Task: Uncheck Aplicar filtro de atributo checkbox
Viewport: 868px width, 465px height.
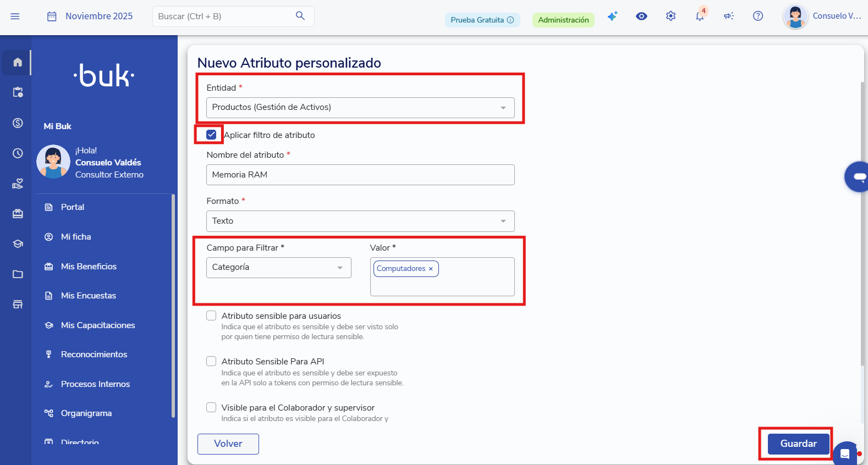Action: (x=211, y=135)
